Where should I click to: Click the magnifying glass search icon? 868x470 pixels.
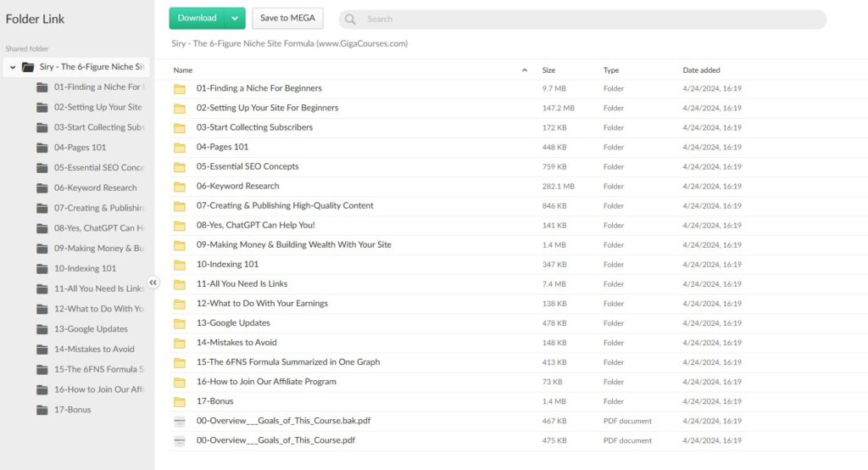coord(350,20)
